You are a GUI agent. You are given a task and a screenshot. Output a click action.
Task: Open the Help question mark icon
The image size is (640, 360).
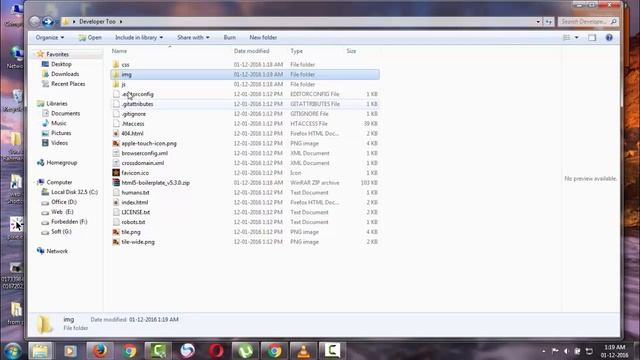609,38
